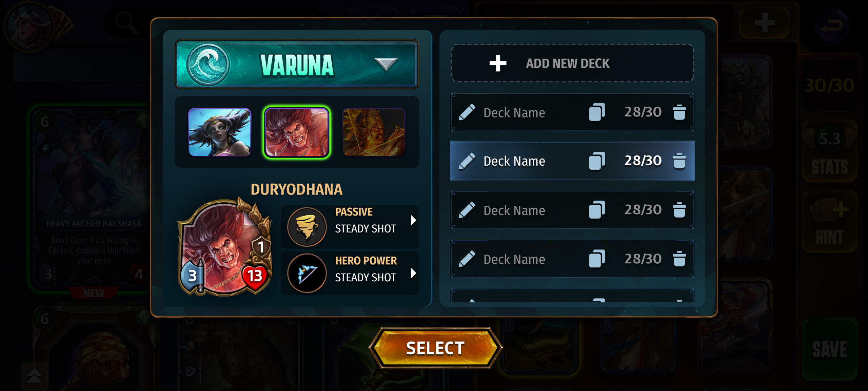
Task: Duplicate the highlighted second deck
Action: tap(597, 161)
